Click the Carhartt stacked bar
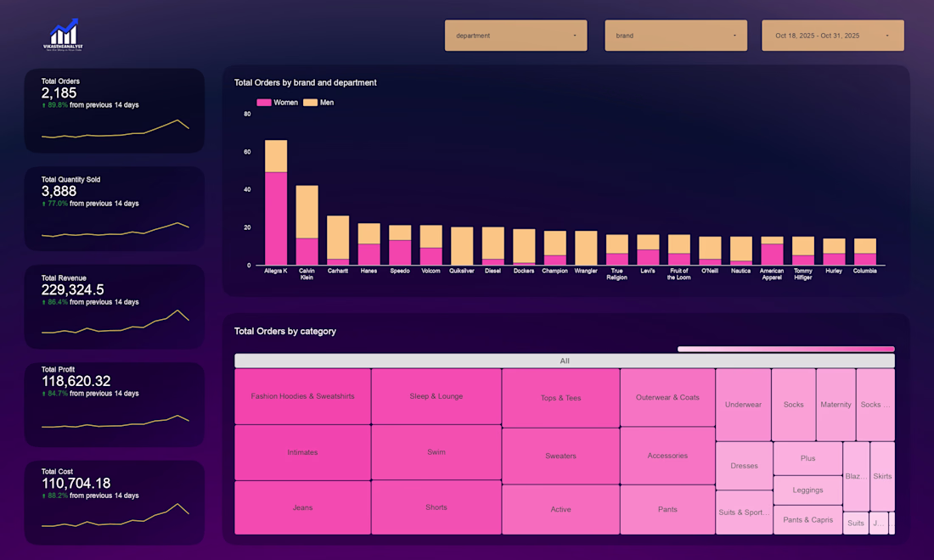 click(x=338, y=240)
